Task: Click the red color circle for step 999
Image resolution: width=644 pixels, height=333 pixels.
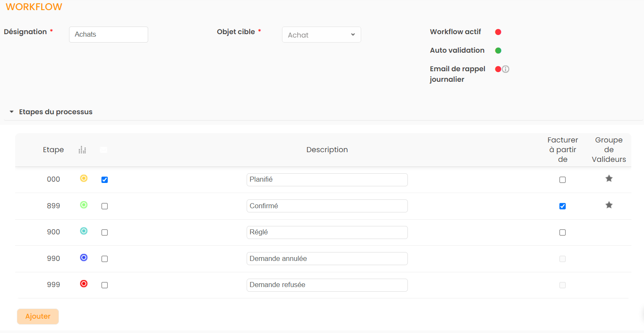Action: (84, 284)
